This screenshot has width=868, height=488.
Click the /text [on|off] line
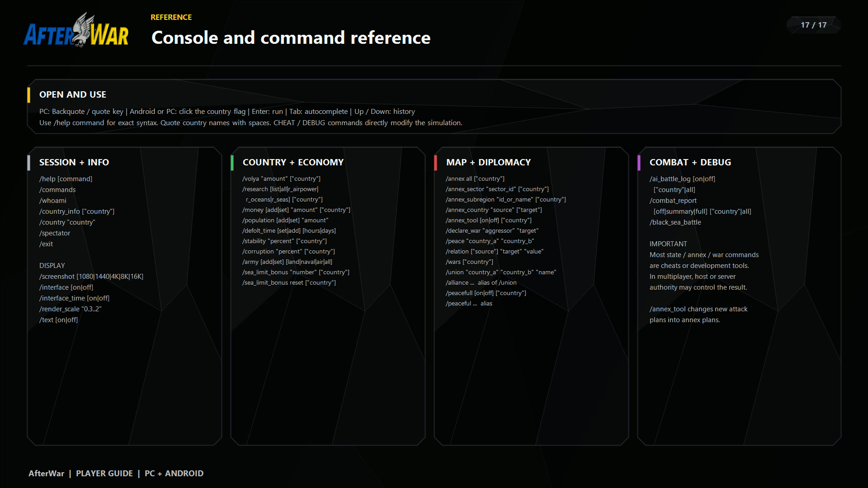pyautogui.click(x=58, y=320)
